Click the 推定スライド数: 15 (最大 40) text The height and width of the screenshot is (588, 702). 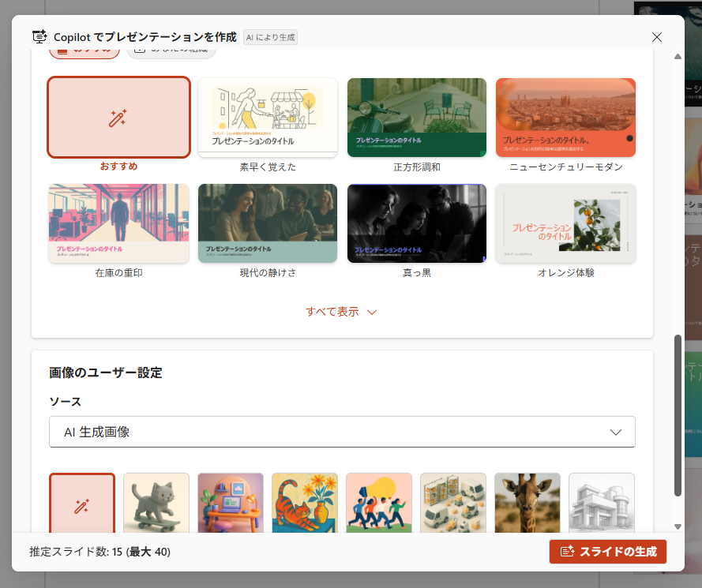pos(99,552)
